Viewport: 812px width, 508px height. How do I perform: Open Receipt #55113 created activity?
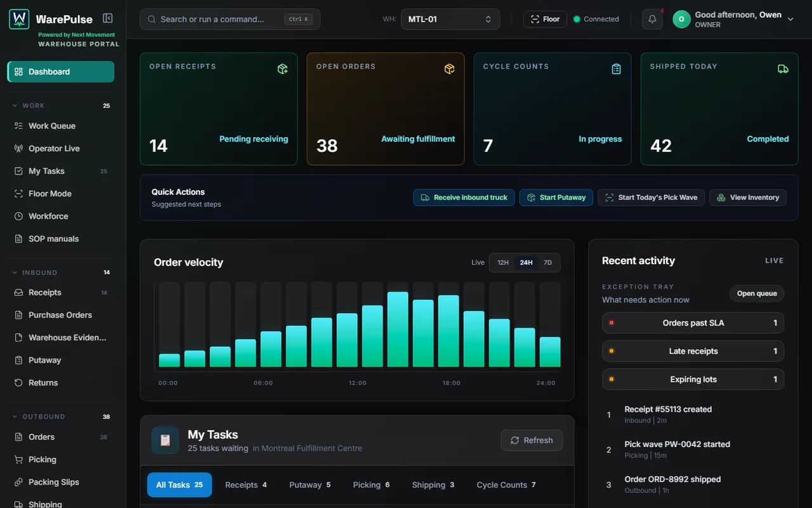693,414
